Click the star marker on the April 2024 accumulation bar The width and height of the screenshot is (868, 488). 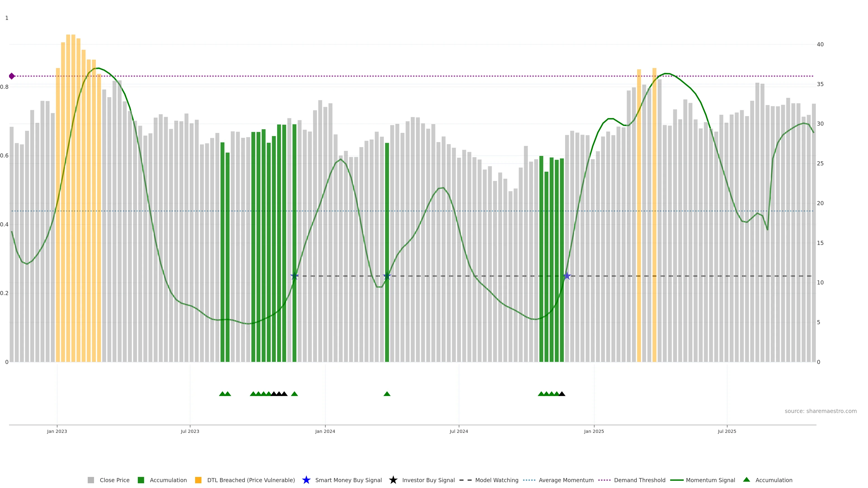pos(387,276)
